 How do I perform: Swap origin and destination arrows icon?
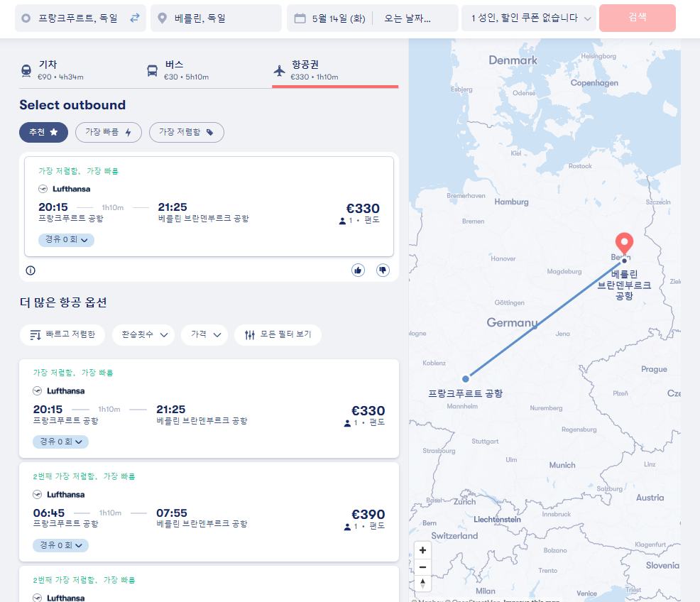[134, 18]
